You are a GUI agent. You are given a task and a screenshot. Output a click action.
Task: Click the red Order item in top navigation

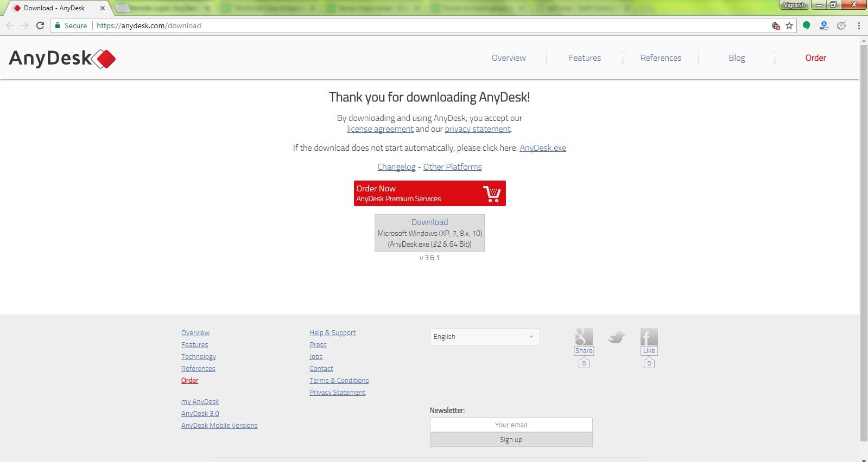tap(815, 58)
